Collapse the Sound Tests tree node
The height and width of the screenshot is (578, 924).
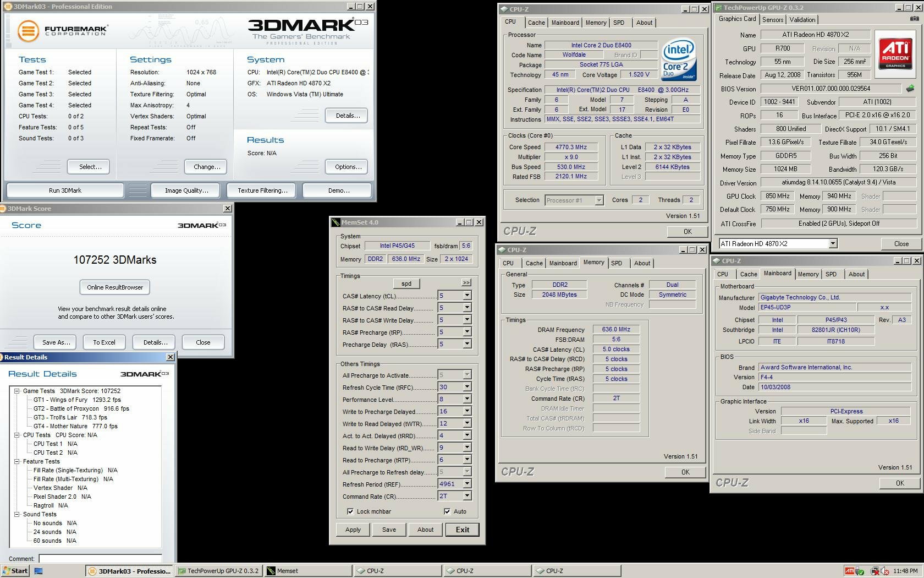tap(16, 514)
